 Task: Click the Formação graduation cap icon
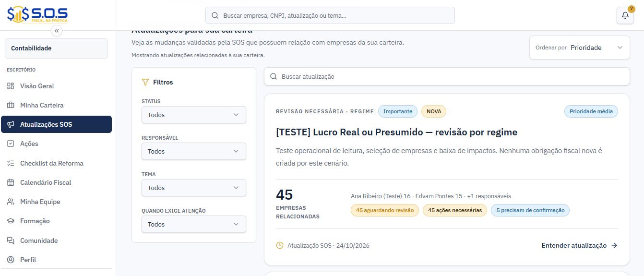[11, 221]
